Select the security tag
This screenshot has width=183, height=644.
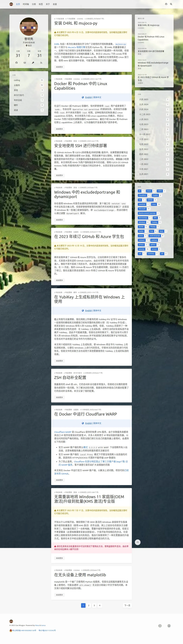tap(144, 249)
